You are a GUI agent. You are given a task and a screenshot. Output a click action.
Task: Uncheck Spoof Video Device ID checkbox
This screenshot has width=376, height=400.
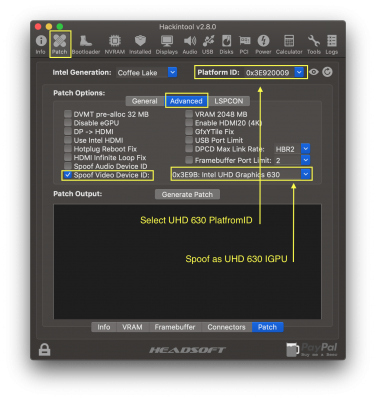68,175
